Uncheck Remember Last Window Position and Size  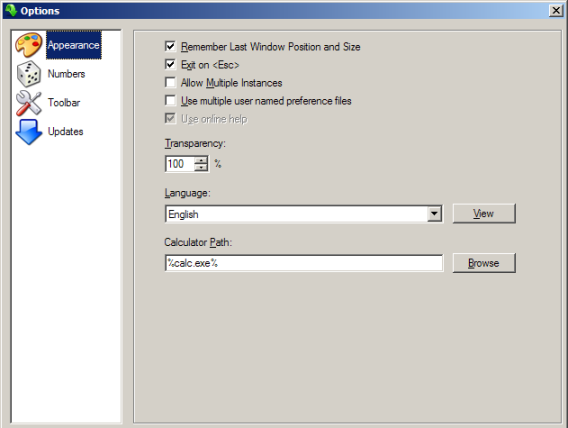[170, 46]
